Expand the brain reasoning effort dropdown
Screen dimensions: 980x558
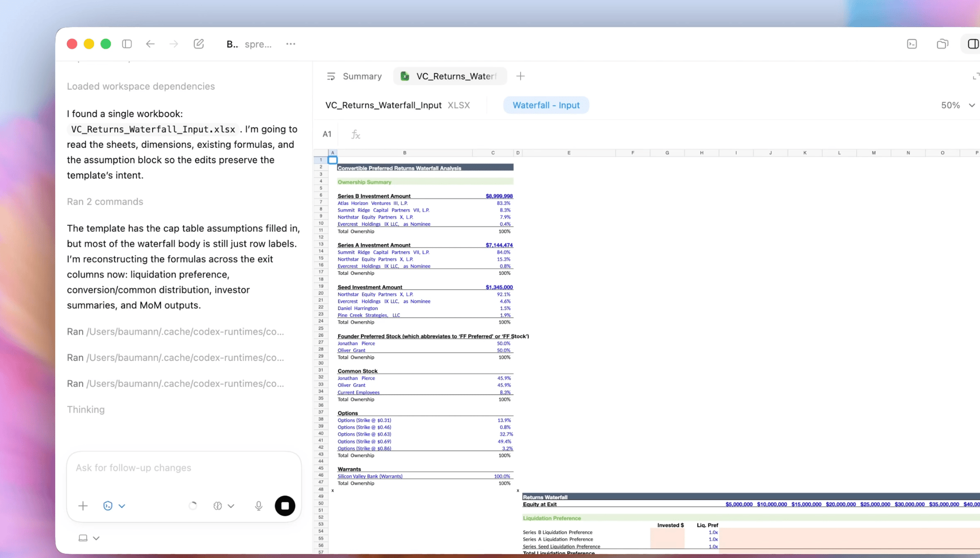pyautogui.click(x=223, y=506)
